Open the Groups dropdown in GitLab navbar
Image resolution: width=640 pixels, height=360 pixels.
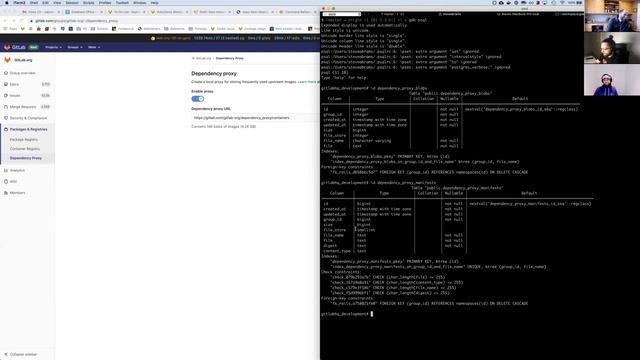(x=75, y=47)
